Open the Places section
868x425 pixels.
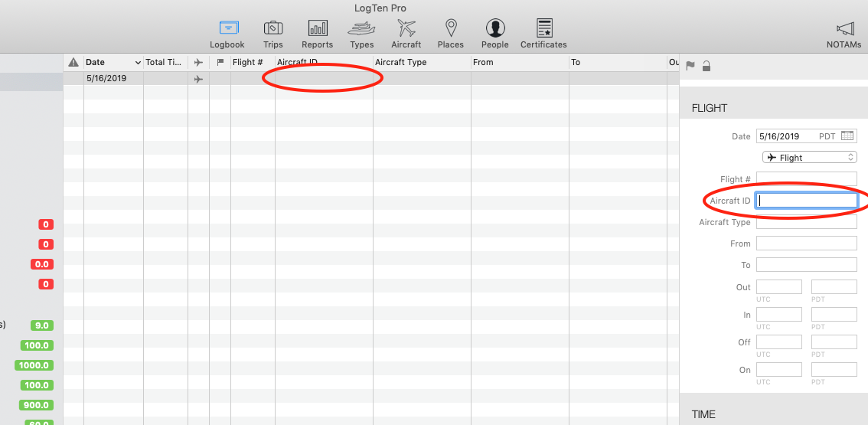(451, 34)
